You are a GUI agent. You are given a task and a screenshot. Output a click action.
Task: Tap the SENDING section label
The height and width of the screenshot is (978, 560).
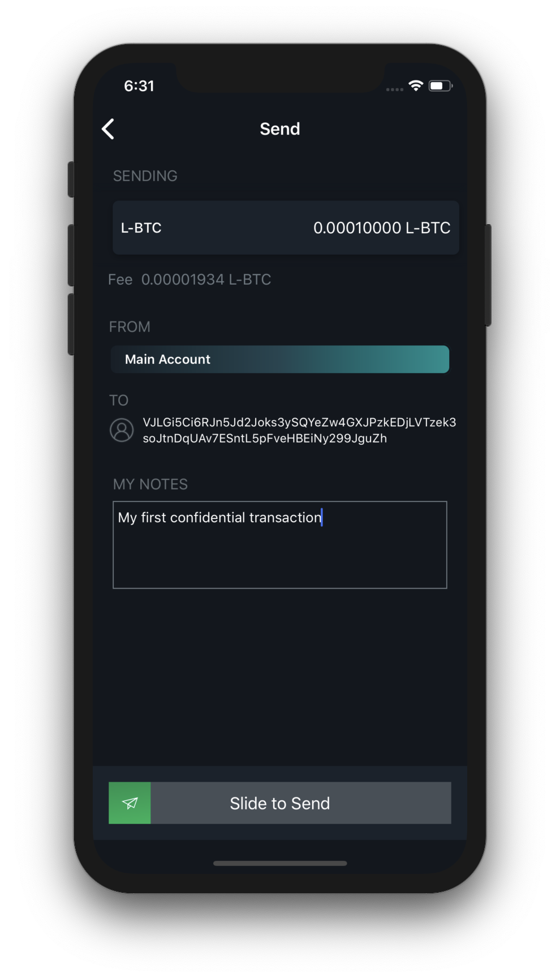coord(145,176)
